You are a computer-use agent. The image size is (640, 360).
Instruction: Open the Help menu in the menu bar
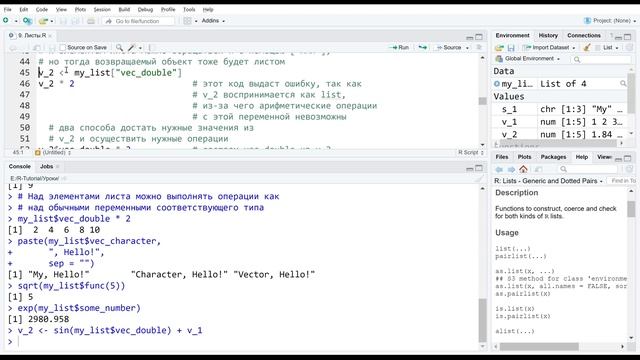(x=208, y=9)
